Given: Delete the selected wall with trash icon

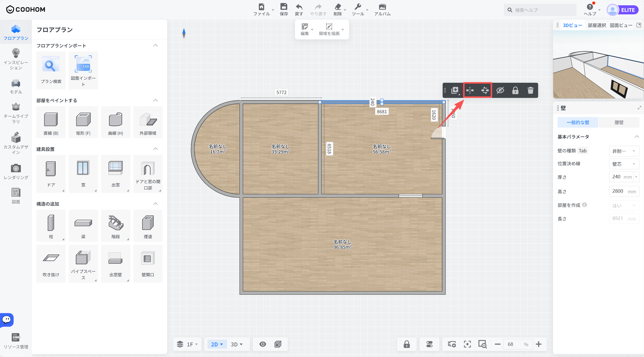Looking at the screenshot, I should pos(530,90).
